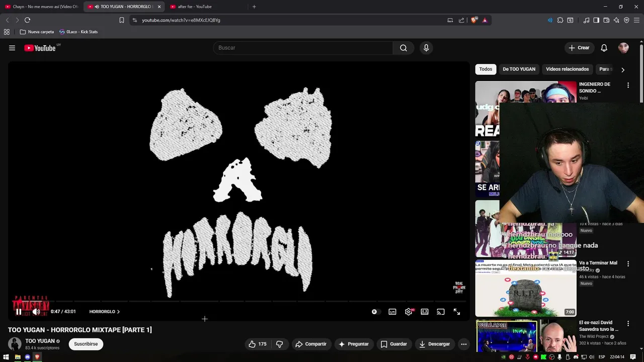Pause the video playback

click(19, 312)
